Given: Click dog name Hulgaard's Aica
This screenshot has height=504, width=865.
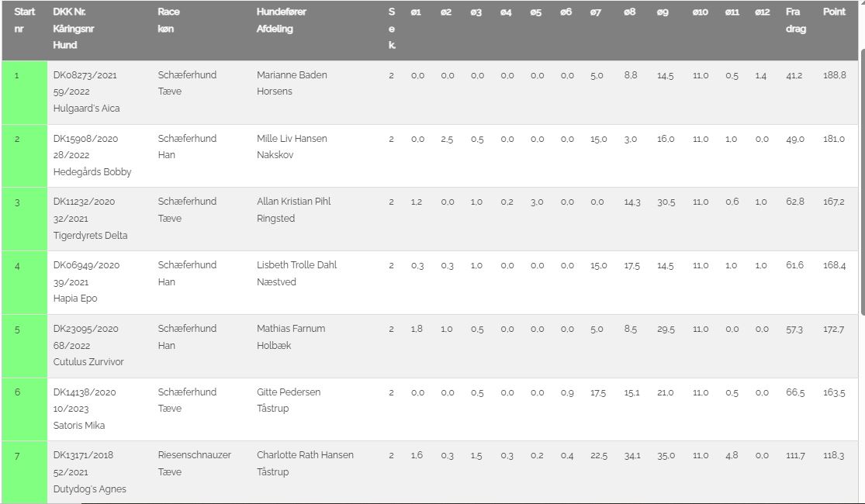Looking at the screenshot, I should [86, 109].
